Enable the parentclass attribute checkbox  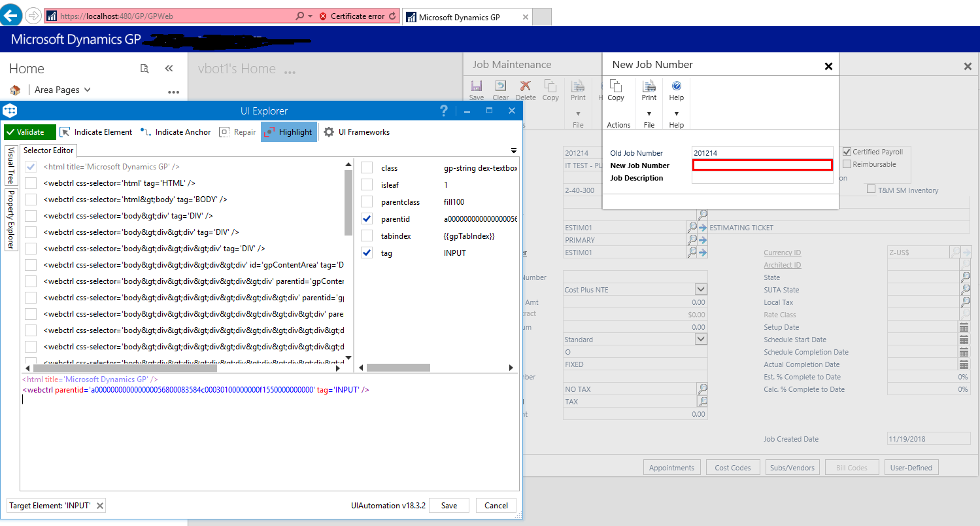[x=367, y=202]
